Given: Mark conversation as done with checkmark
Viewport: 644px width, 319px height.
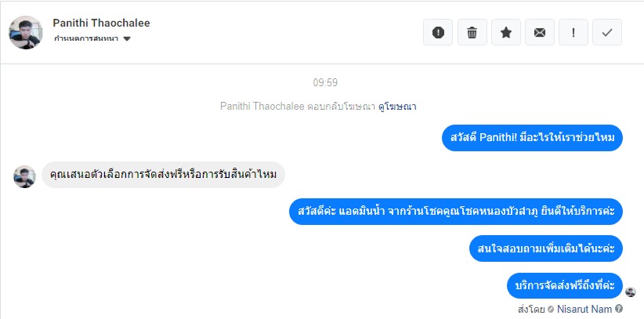Looking at the screenshot, I should [607, 32].
